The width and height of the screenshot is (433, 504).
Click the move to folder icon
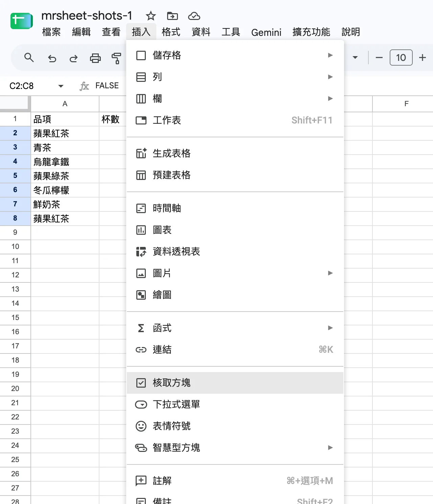coord(173,16)
